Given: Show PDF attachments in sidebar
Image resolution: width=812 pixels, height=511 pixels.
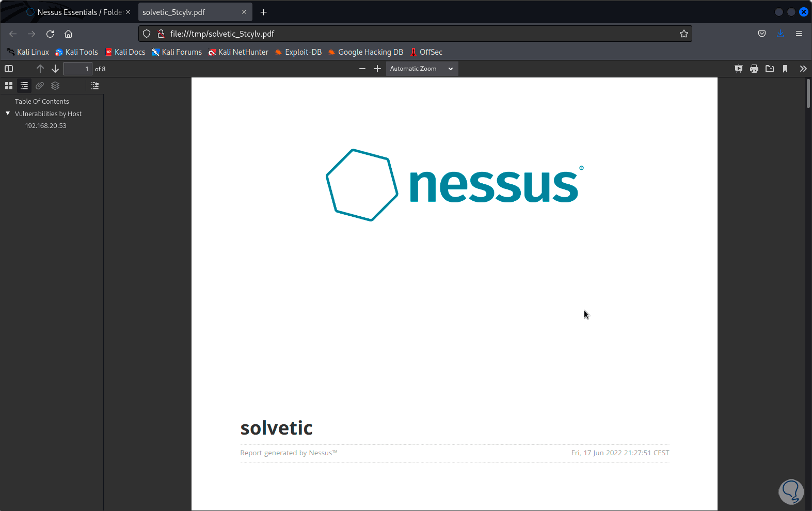Looking at the screenshot, I should pos(40,86).
